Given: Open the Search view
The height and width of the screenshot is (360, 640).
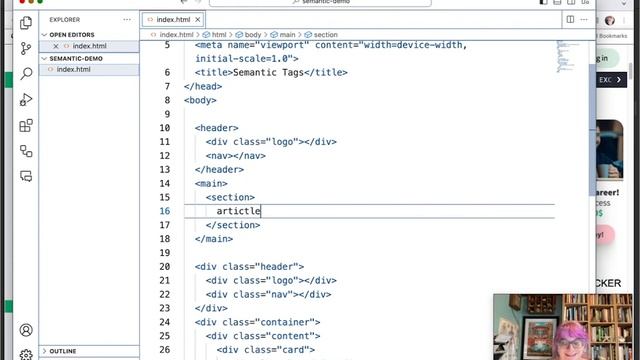Looking at the screenshot, I should tap(26, 74).
